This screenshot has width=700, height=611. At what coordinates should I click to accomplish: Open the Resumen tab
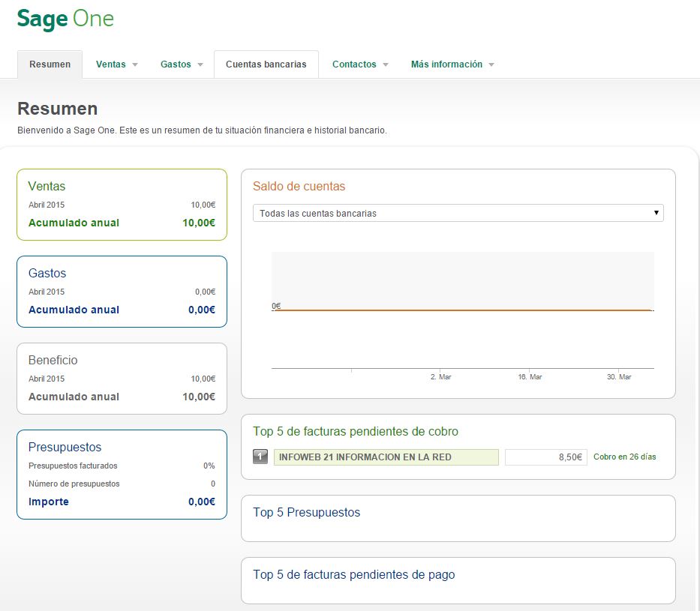point(50,64)
